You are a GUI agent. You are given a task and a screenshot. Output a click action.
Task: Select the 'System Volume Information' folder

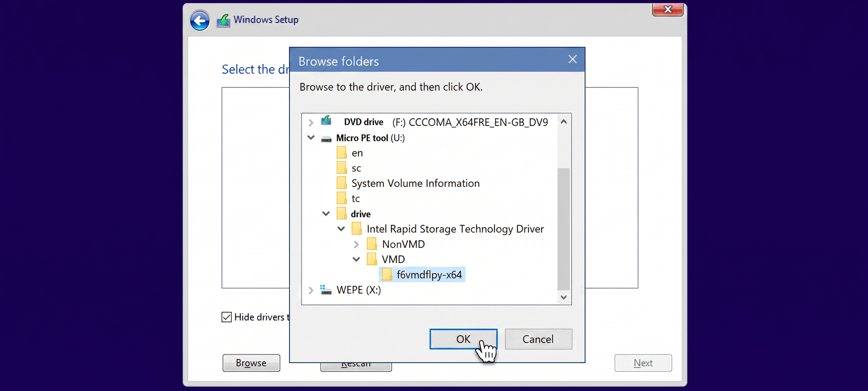click(415, 183)
